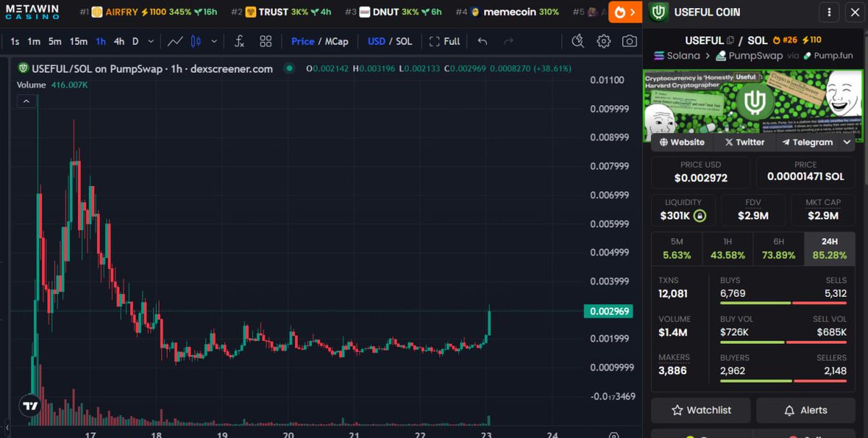Show 6H price change stats tab
Image resolution: width=868 pixels, height=438 pixels.
point(778,249)
